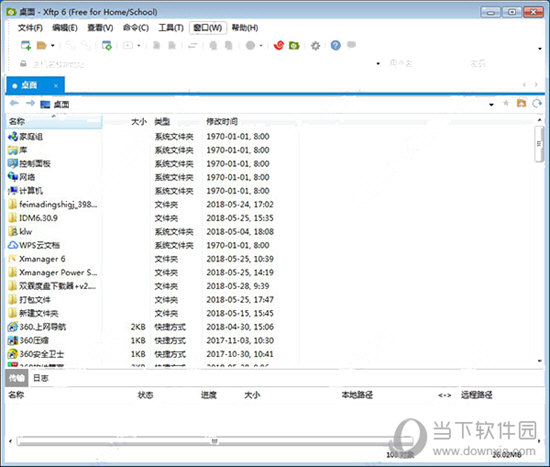This screenshot has height=467, width=550.
Task: Refresh the file list with the refresh icon
Action: [537, 103]
